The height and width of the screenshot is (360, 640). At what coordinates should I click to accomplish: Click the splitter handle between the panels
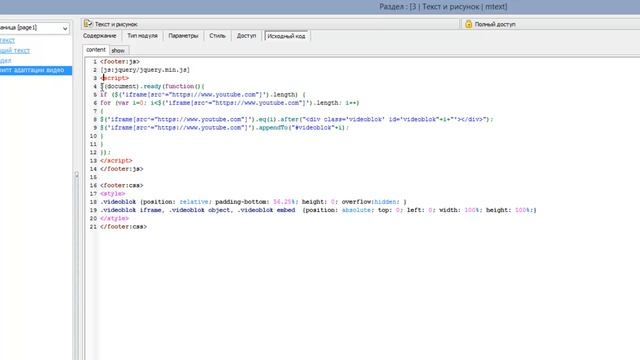[x=77, y=175]
